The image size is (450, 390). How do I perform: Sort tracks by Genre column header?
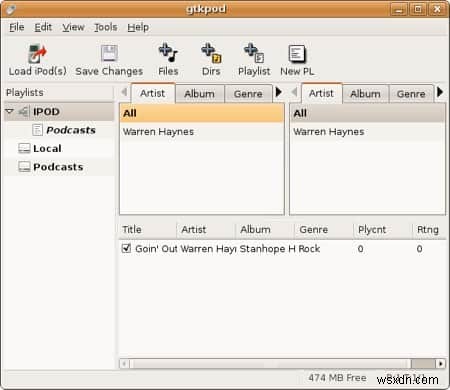323,230
